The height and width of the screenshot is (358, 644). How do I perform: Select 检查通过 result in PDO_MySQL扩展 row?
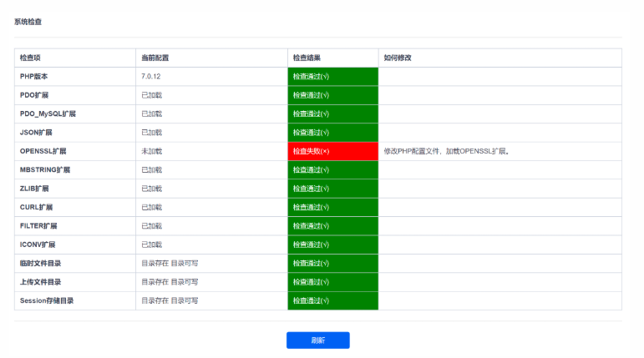click(x=332, y=113)
